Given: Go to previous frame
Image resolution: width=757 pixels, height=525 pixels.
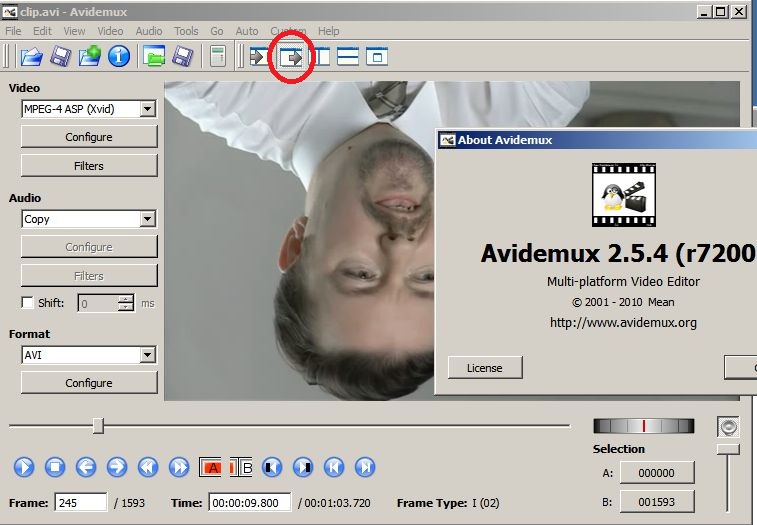Looking at the screenshot, I should pos(86,467).
